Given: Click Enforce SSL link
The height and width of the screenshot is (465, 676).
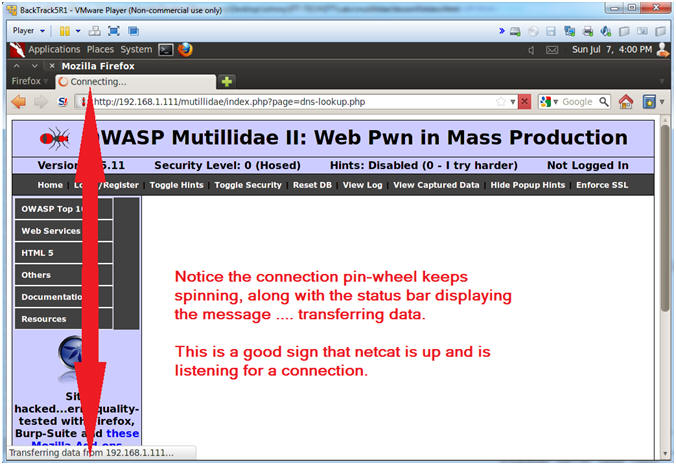Looking at the screenshot, I should pyautogui.click(x=602, y=185).
